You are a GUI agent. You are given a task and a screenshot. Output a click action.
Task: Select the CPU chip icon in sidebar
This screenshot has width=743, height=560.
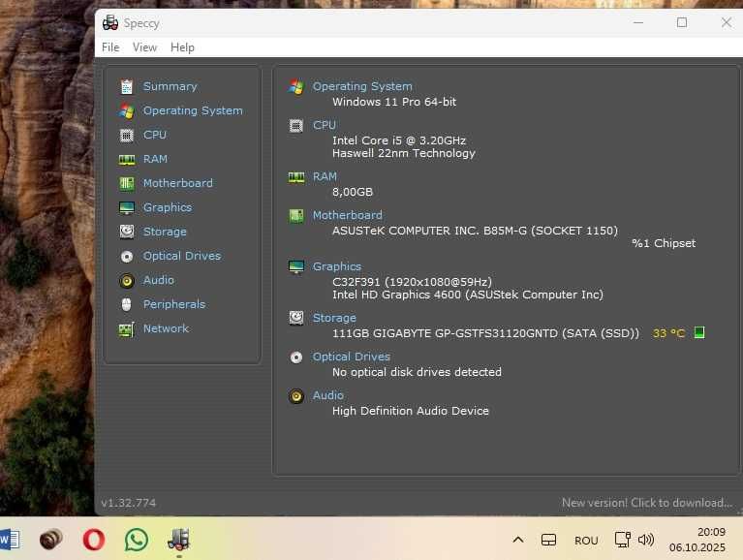[127, 136]
